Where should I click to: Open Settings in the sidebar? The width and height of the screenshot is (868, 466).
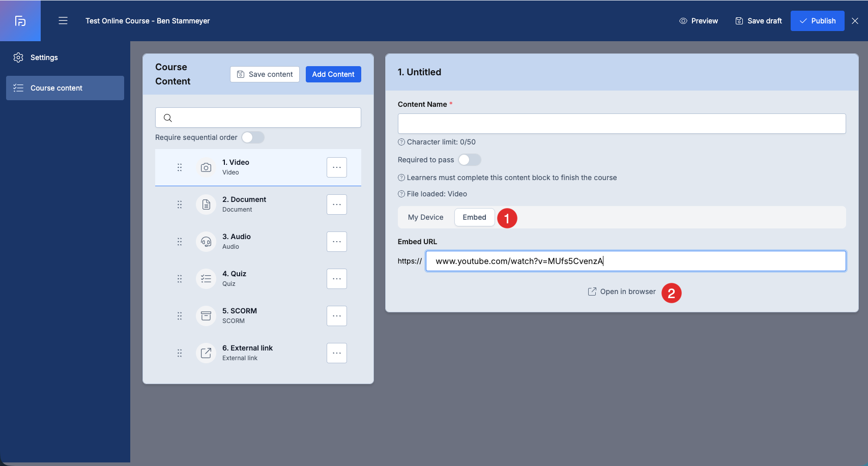click(65, 57)
